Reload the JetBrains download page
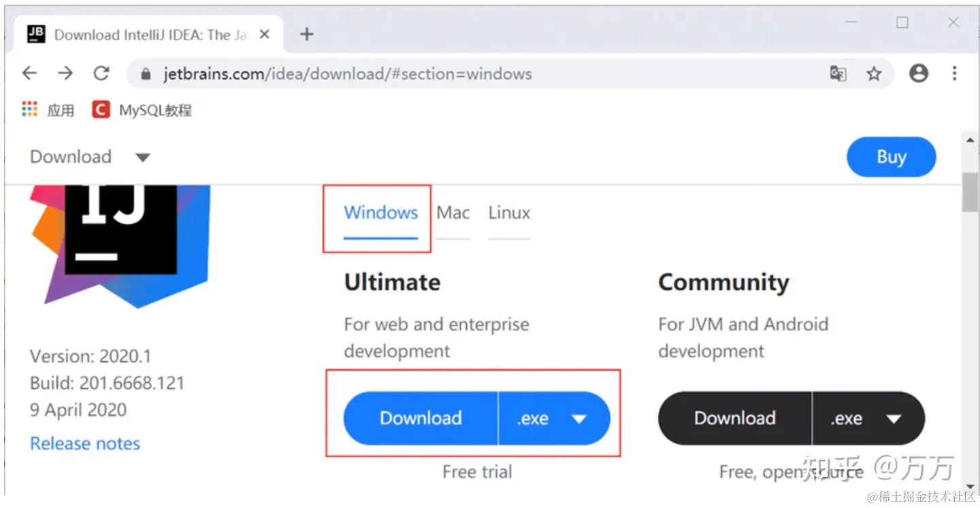 (101, 73)
